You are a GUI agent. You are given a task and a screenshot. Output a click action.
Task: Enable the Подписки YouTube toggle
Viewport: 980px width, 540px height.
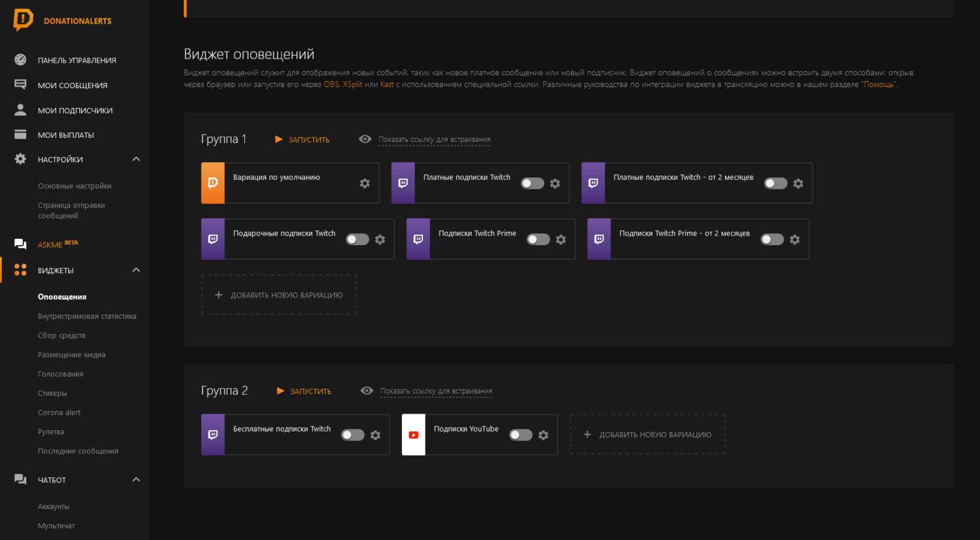tap(521, 435)
